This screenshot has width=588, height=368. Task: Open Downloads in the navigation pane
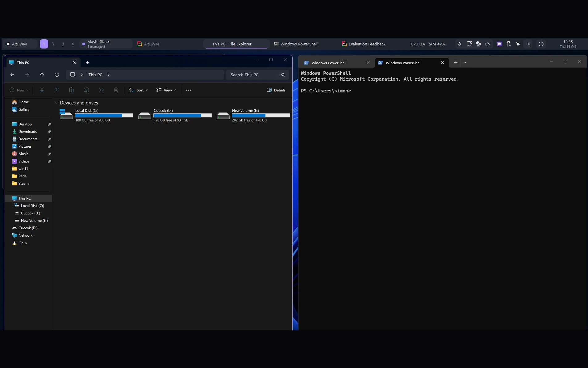point(29,132)
